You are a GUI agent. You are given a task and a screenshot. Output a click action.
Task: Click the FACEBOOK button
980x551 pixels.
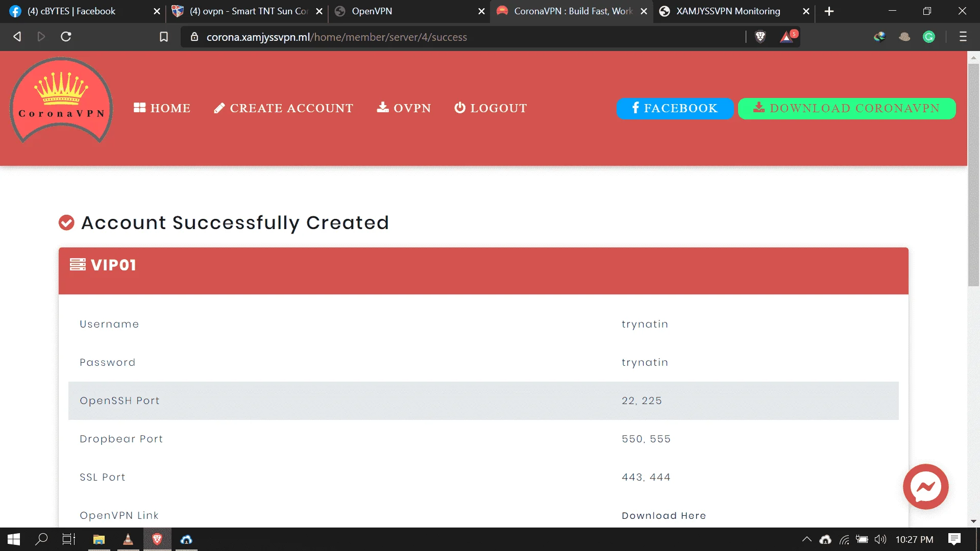click(x=675, y=108)
